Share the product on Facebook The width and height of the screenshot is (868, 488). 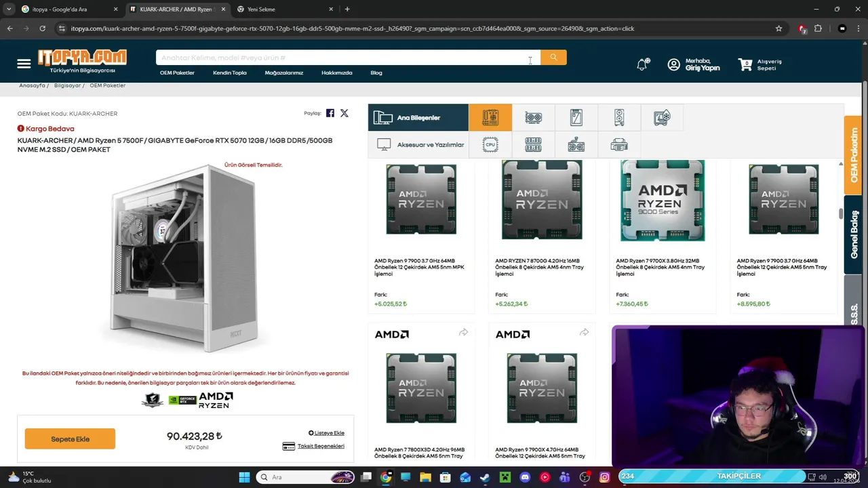click(330, 113)
